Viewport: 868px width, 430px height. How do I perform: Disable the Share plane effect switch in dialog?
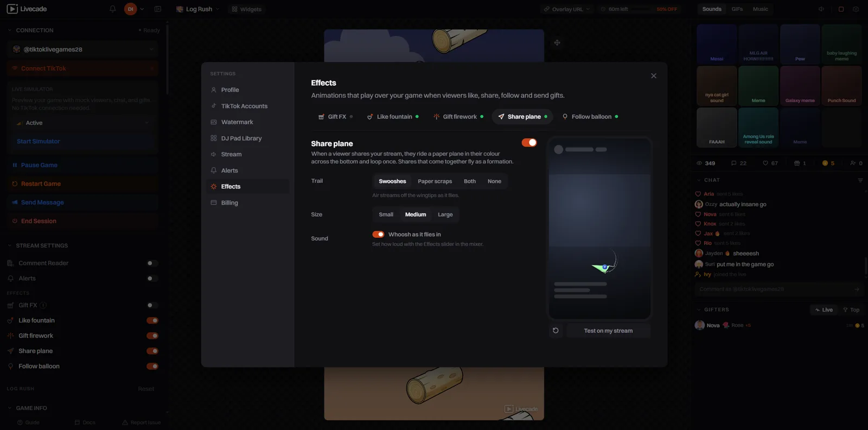(x=529, y=142)
